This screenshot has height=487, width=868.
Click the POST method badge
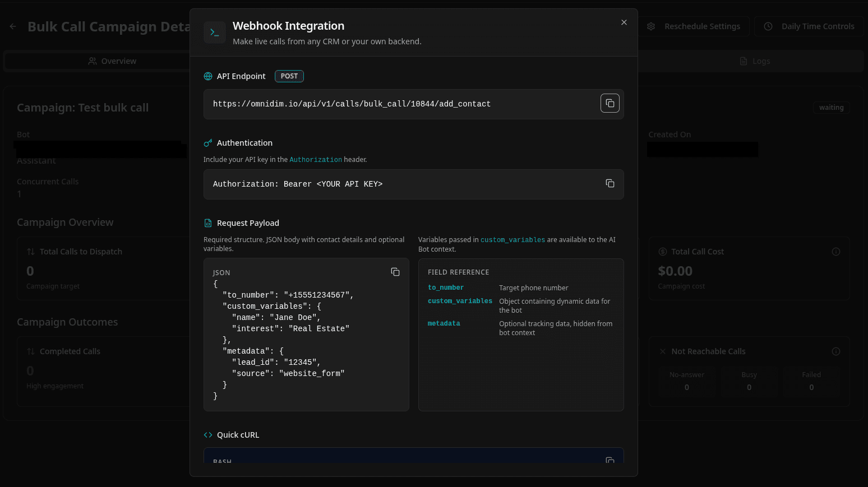(289, 76)
